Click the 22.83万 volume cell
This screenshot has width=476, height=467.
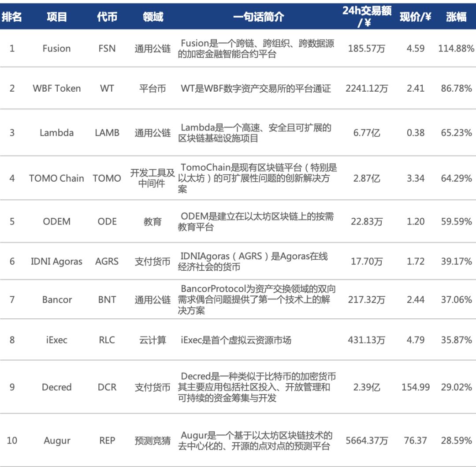[x=366, y=221]
